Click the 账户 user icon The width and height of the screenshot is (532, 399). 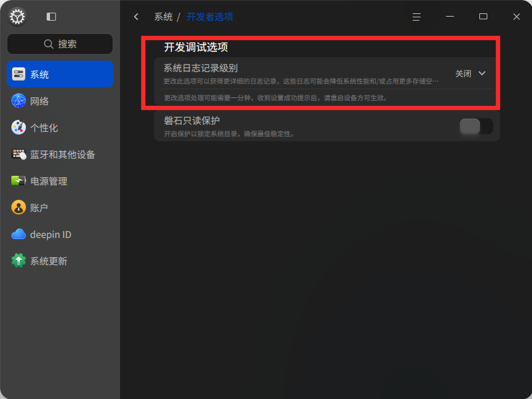(x=19, y=207)
